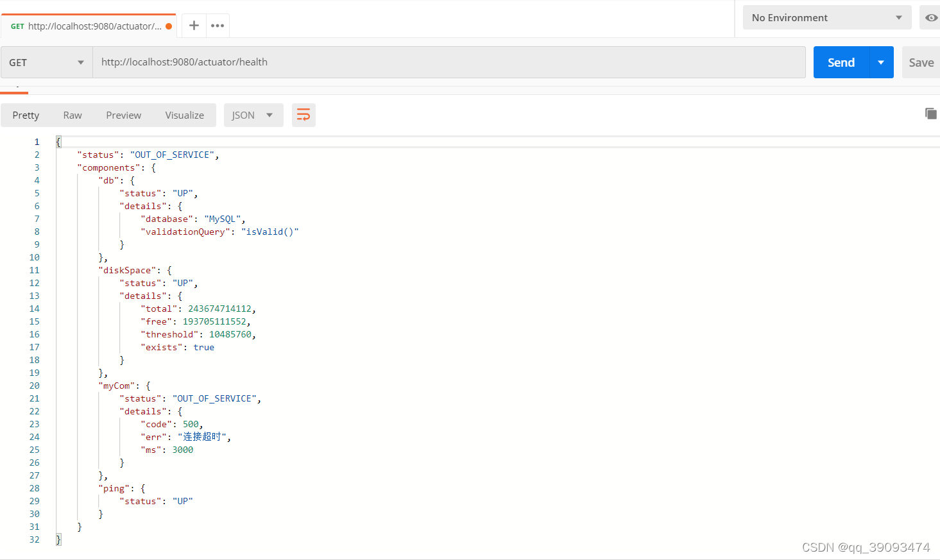The width and height of the screenshot is (940, 560).
Task: Open the GET method dropdown
Action: (47, 62)
